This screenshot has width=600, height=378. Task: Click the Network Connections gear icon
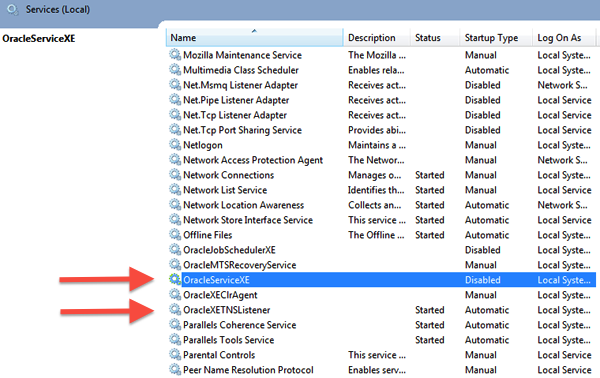click(x=175, y=175)
